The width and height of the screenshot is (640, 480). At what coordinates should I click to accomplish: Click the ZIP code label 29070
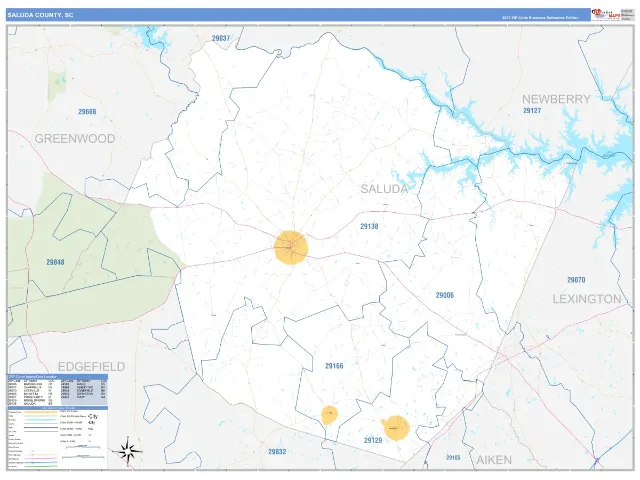(x=576, y=280)
